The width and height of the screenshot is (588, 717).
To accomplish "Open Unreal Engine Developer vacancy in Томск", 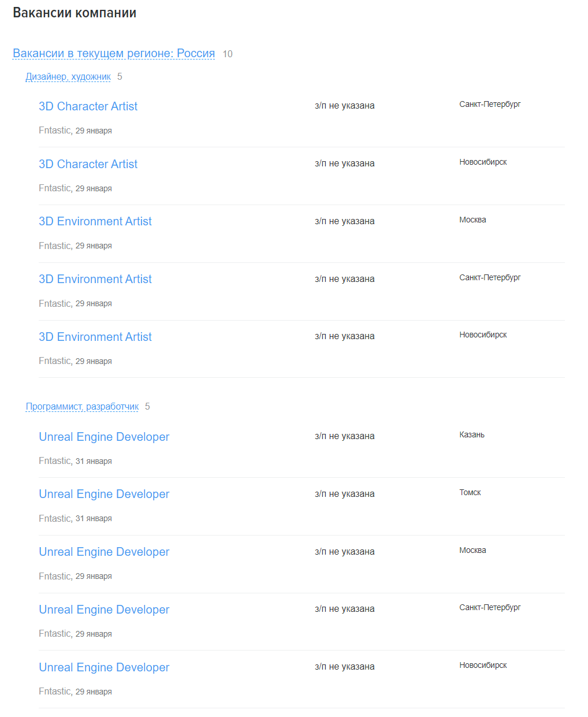I will tap(104, 494).
